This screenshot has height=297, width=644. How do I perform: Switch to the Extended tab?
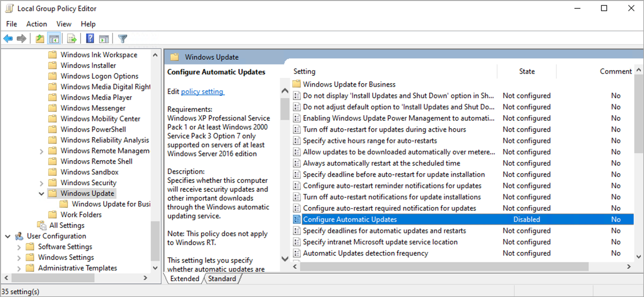(x=185, y=279)
